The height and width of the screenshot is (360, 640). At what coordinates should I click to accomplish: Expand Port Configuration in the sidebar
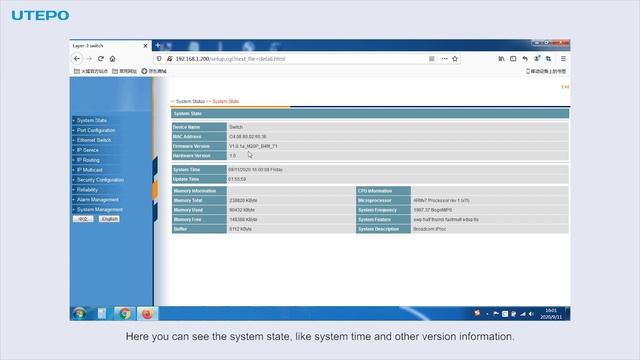point(96,130)
